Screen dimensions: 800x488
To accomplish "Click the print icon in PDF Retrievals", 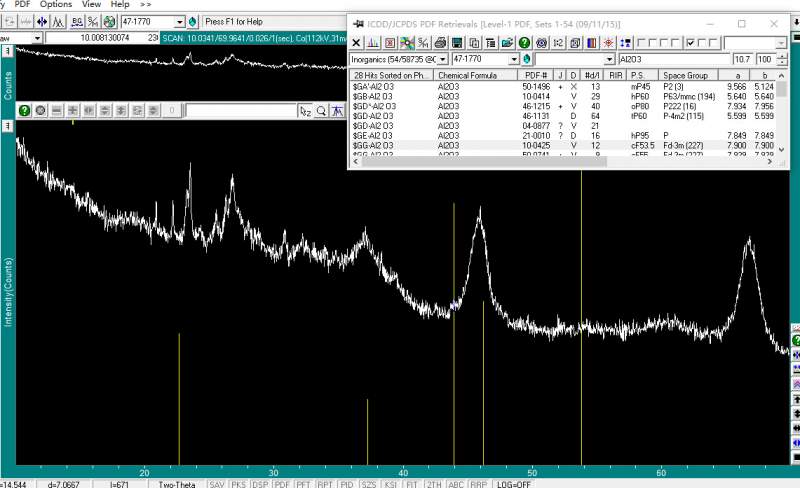I will pos(439,43).
